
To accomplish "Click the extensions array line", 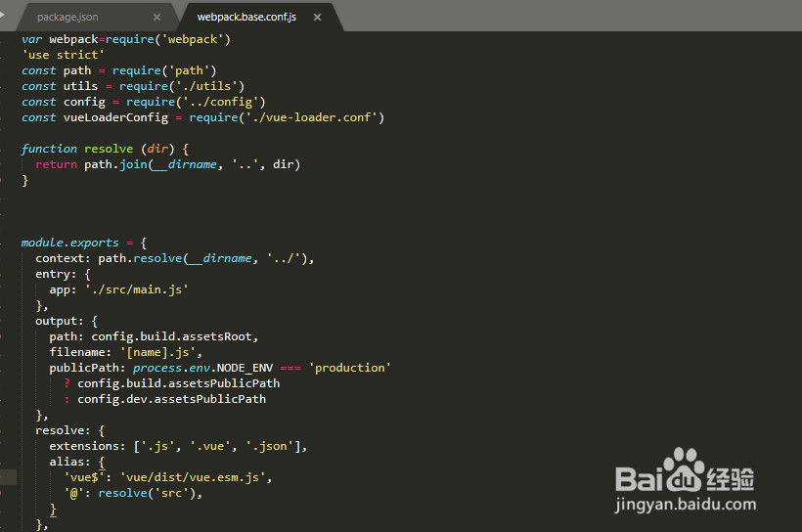I will click(x=178, y=446).
